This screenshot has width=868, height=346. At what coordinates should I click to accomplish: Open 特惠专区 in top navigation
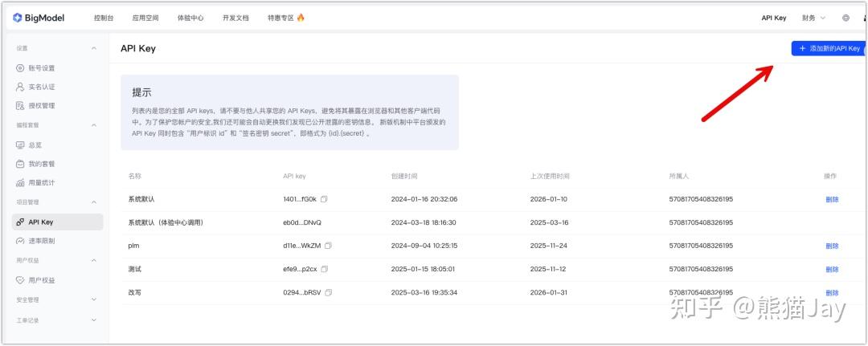pyautogui.click(x=280, y=18)
